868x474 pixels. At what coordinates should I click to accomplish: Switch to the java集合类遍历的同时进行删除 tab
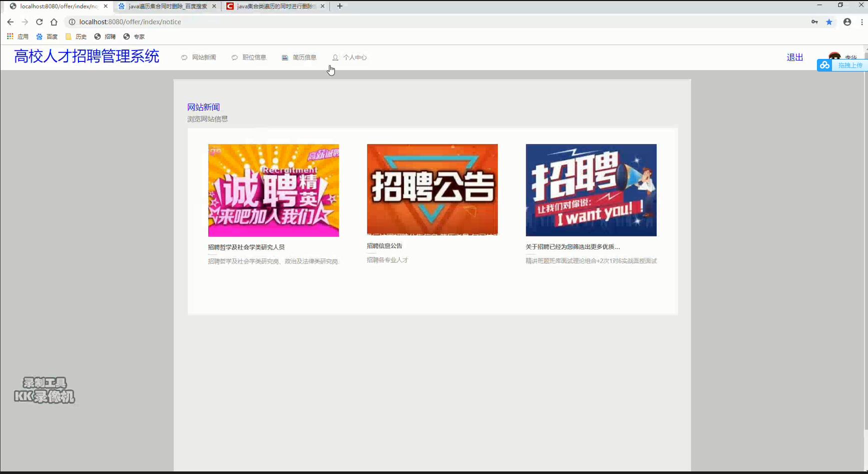[275, 6]
